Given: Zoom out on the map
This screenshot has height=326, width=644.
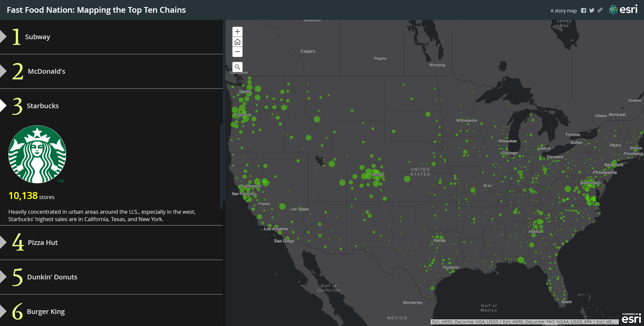Looking at the screenshot, I should (237, 52).
